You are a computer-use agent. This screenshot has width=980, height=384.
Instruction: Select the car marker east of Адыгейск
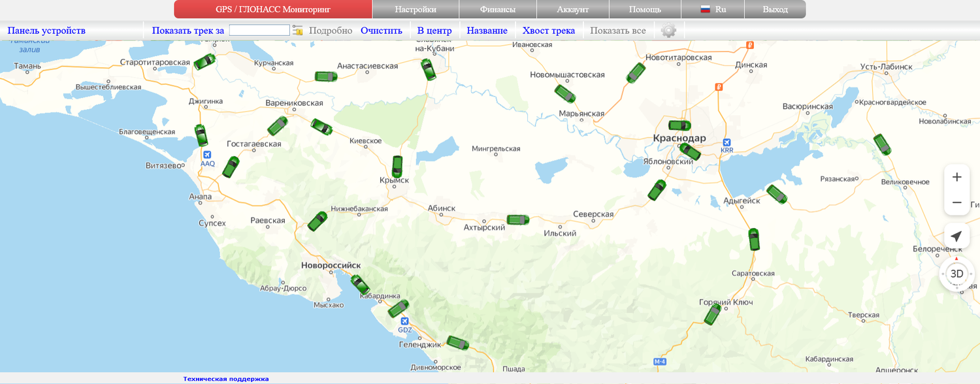pos(777,194)
